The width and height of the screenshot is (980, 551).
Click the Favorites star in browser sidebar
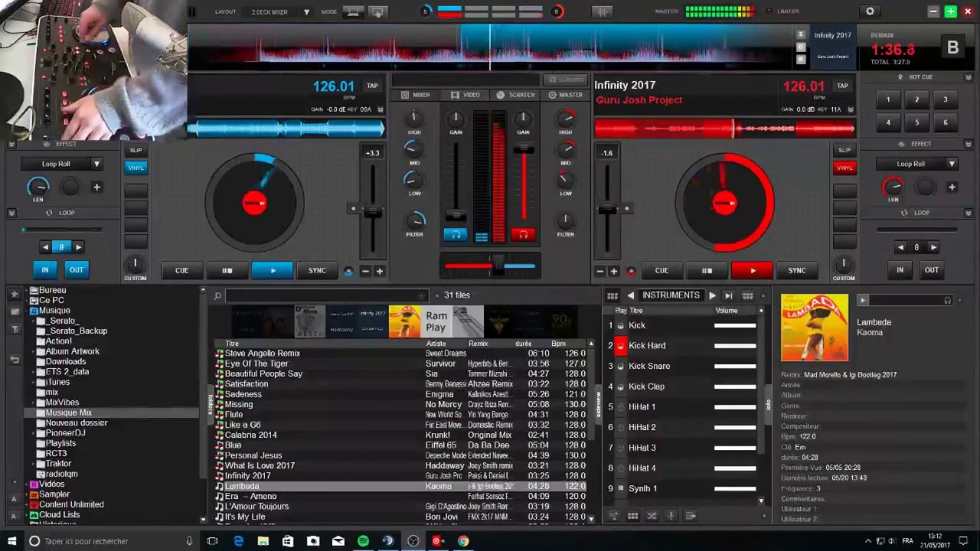pyautogui.click(x=15, y=295)
